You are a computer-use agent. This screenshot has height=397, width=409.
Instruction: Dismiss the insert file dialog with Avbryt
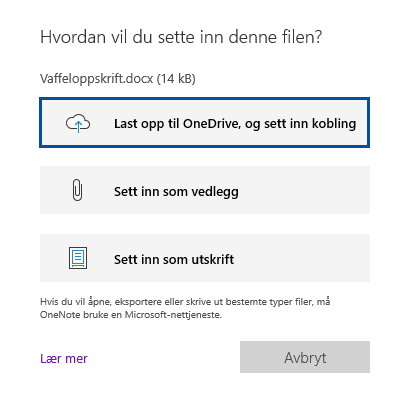305,357
